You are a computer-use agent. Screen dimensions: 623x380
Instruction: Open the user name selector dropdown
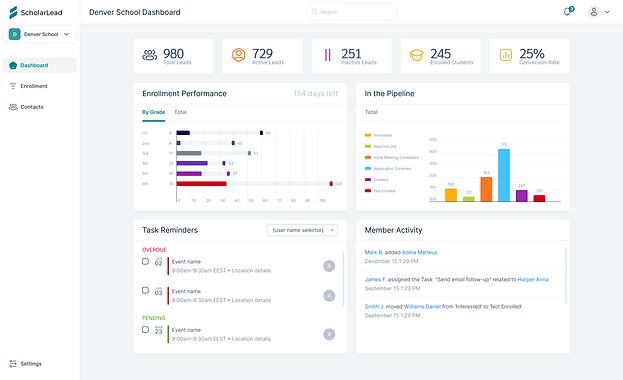(302, 230)
